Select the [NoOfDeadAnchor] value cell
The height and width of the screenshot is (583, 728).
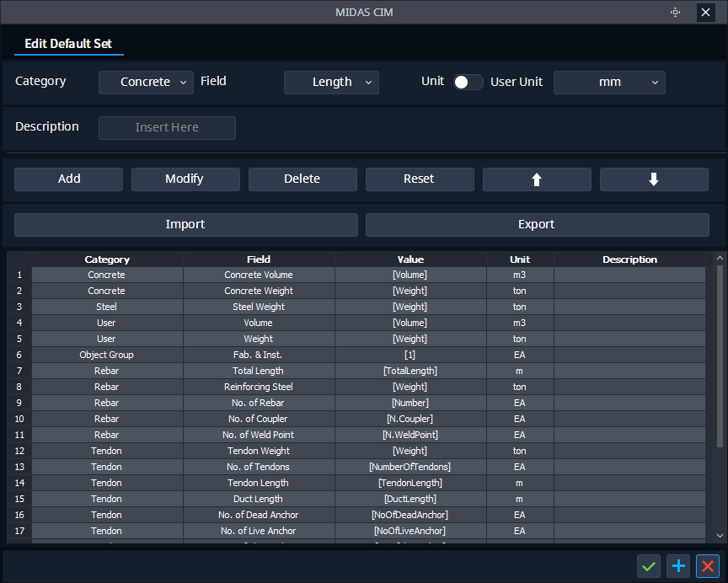(x=410, y=516)
